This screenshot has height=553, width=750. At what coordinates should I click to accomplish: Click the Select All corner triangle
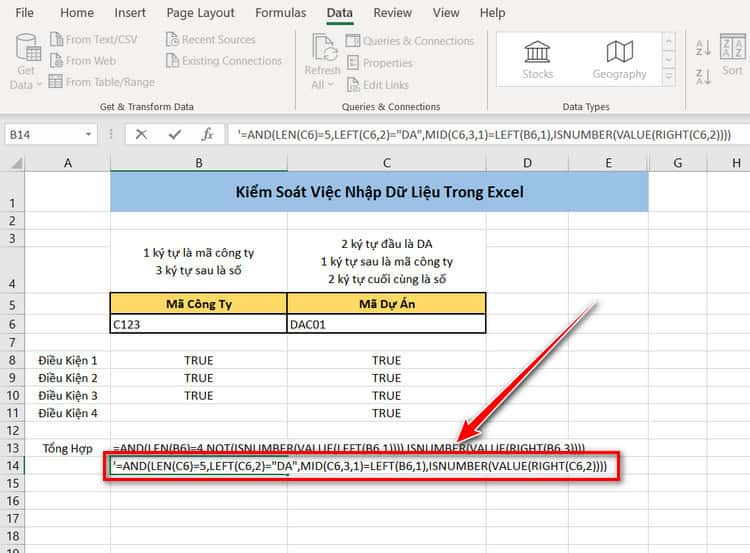17,164
